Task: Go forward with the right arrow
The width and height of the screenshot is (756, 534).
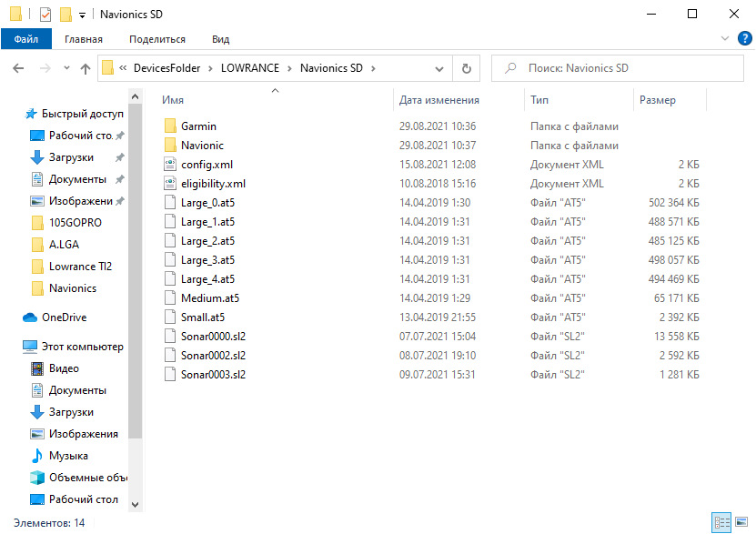Action: click(x=45, y=68)
